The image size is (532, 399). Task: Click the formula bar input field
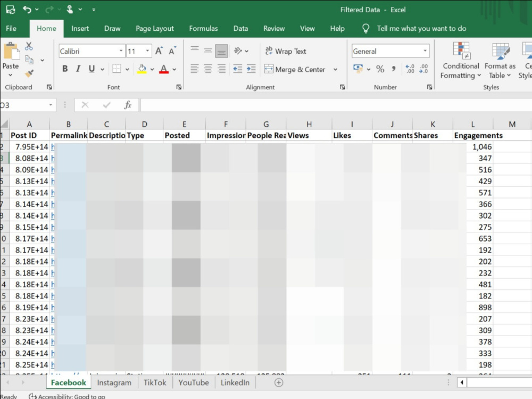pyautogui.click(x=336, y=105)
